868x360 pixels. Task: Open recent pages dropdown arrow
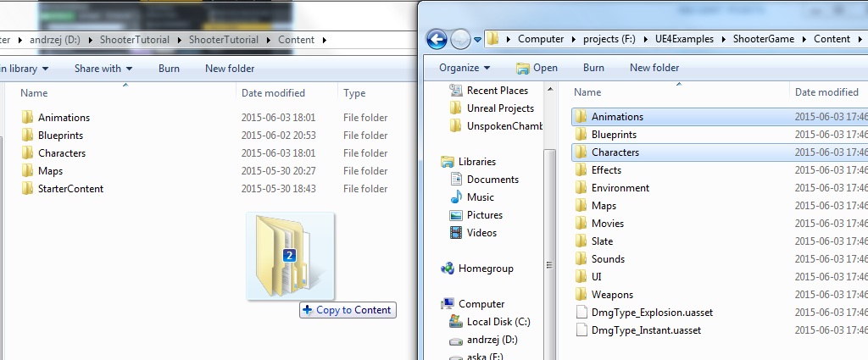pyautogui.click(x=477, y=40)
